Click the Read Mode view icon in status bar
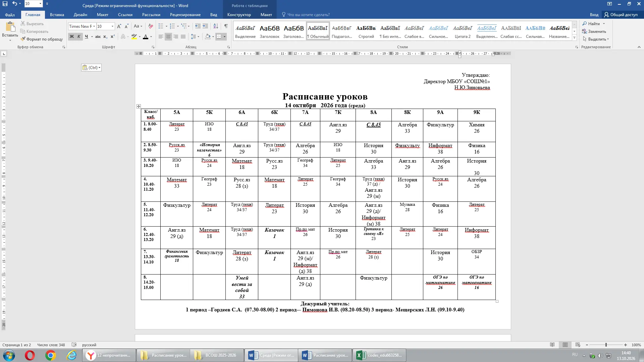Image resolution: width=644 pixels, height=362 pixels. (x=552, y=345)
